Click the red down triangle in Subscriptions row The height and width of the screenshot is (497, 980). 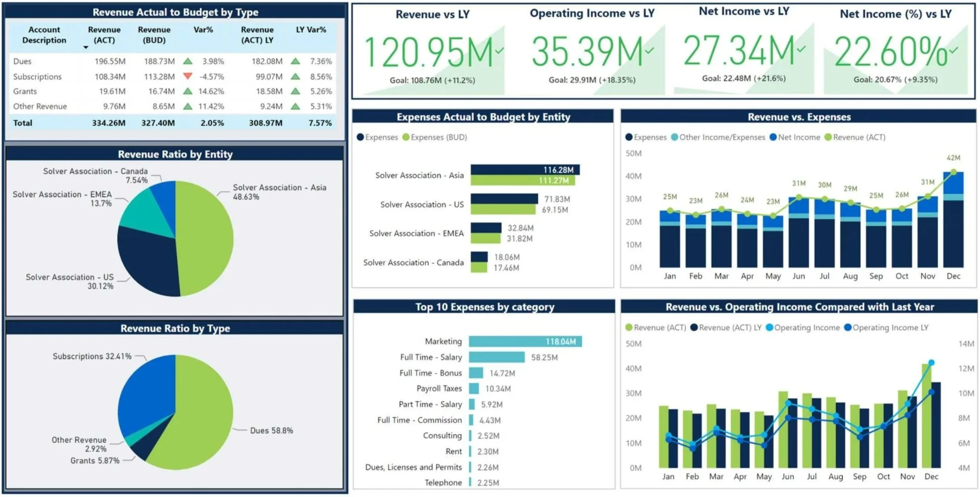188,76
